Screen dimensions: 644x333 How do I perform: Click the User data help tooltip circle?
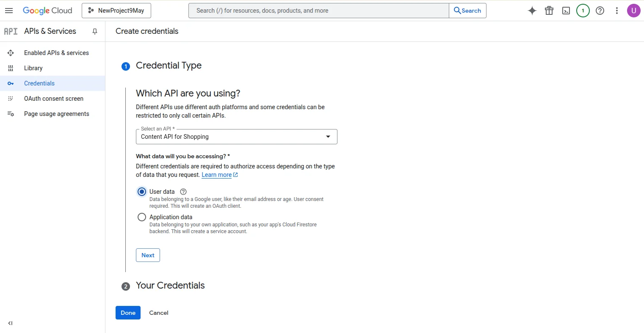click(183, 191)
